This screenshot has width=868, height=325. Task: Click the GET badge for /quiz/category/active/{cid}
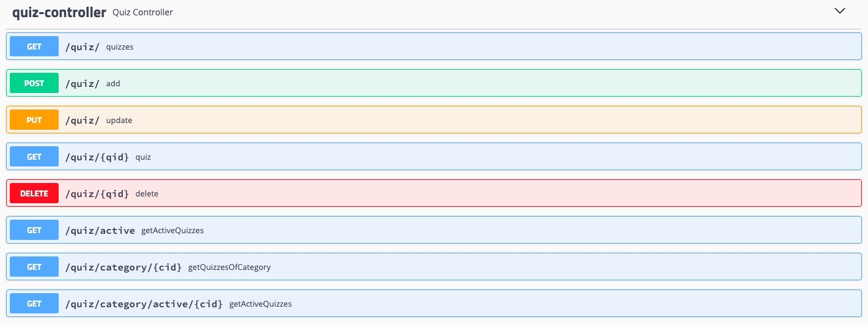point(34,304)
